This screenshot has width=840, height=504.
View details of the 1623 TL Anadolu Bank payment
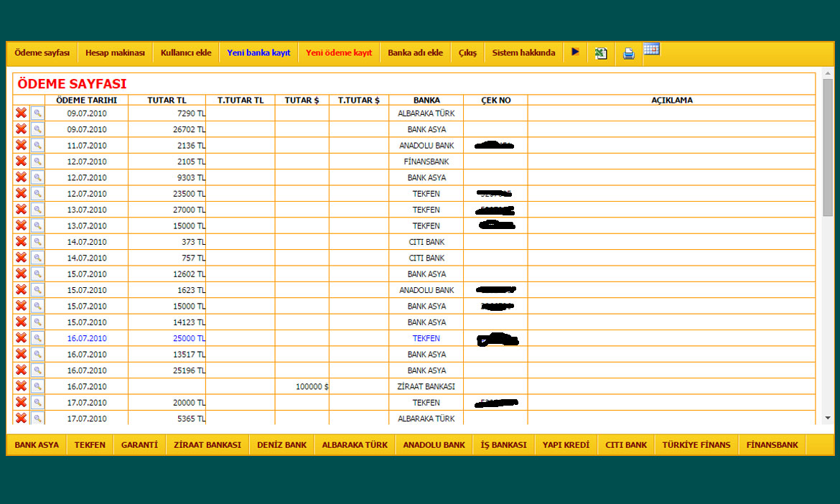[37, 290]
